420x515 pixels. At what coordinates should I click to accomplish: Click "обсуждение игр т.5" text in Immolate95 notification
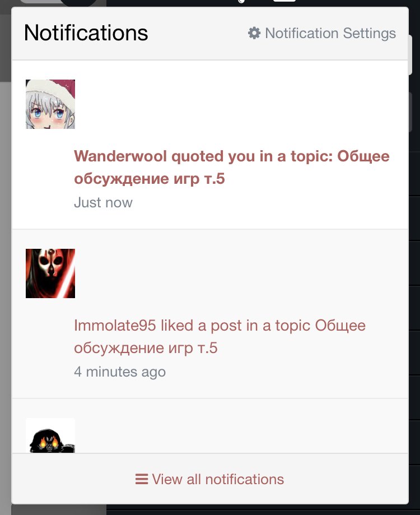[x=146, y=348]
